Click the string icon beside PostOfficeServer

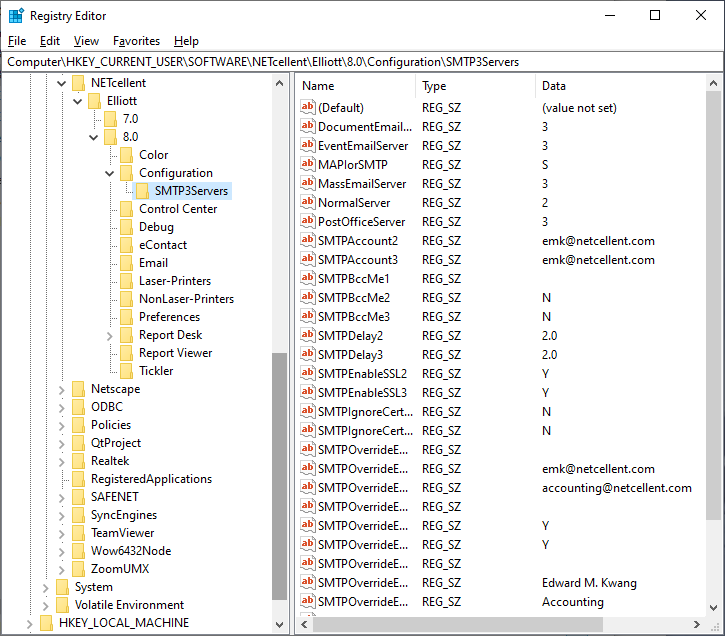[307, 221]
